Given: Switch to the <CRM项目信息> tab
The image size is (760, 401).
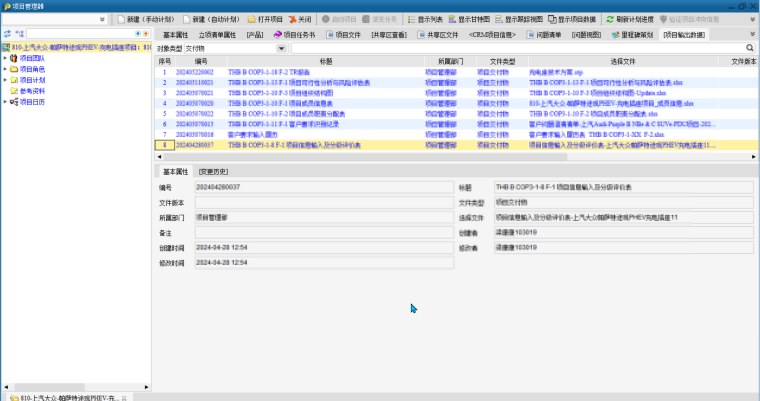Looking at the screenshot, I should [492, 35].
